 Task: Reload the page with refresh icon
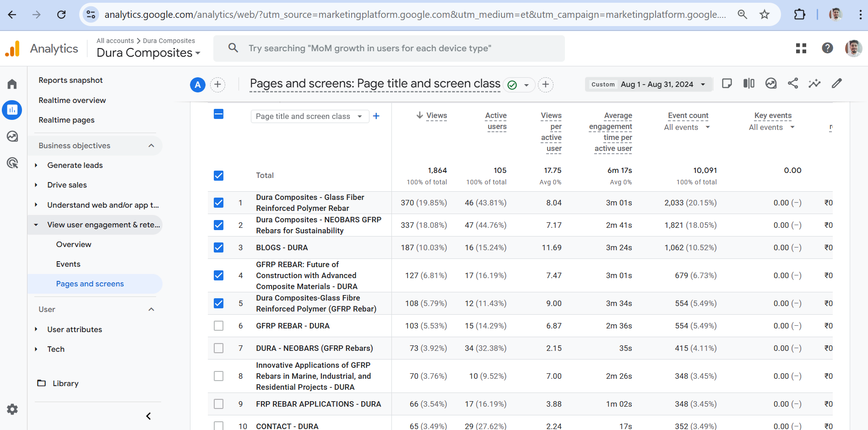point(61,15)
